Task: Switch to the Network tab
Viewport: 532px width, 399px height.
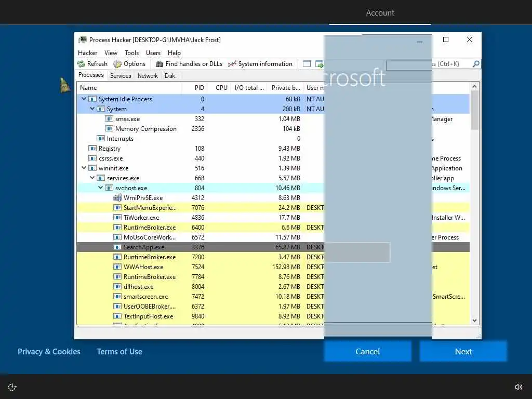Action: (x=148, y=76)
